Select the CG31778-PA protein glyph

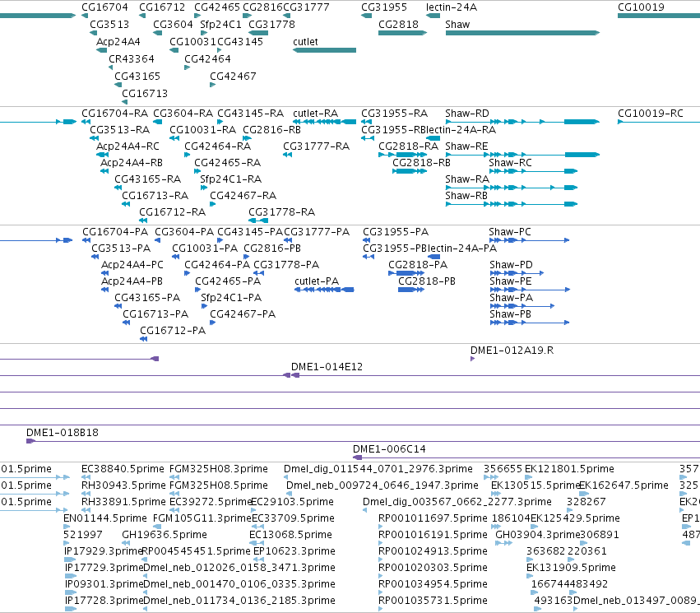point(258,273)
